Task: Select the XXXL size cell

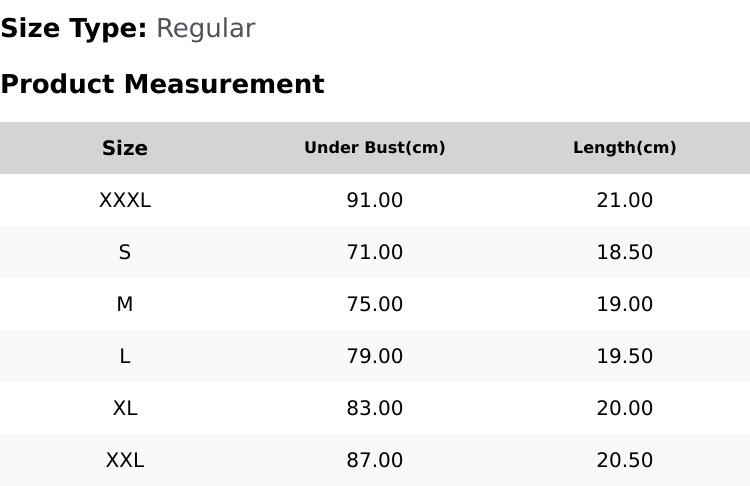Action: coord(125,200)
